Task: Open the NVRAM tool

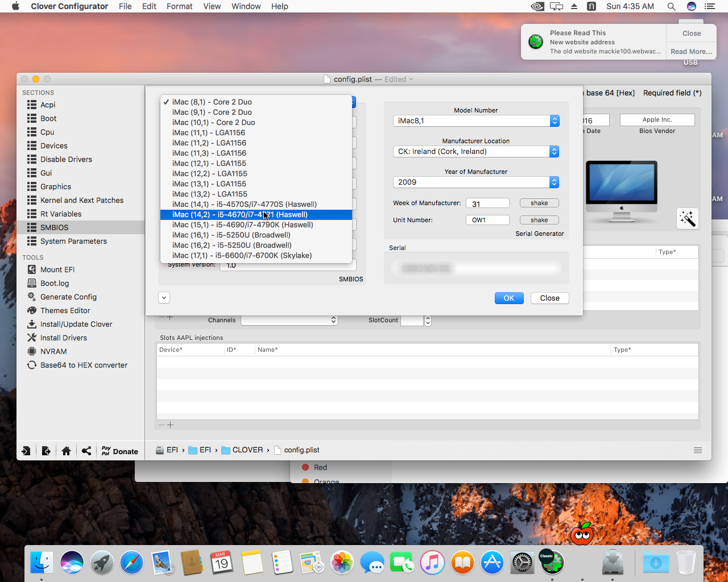Action: click(x=53, y=351)
